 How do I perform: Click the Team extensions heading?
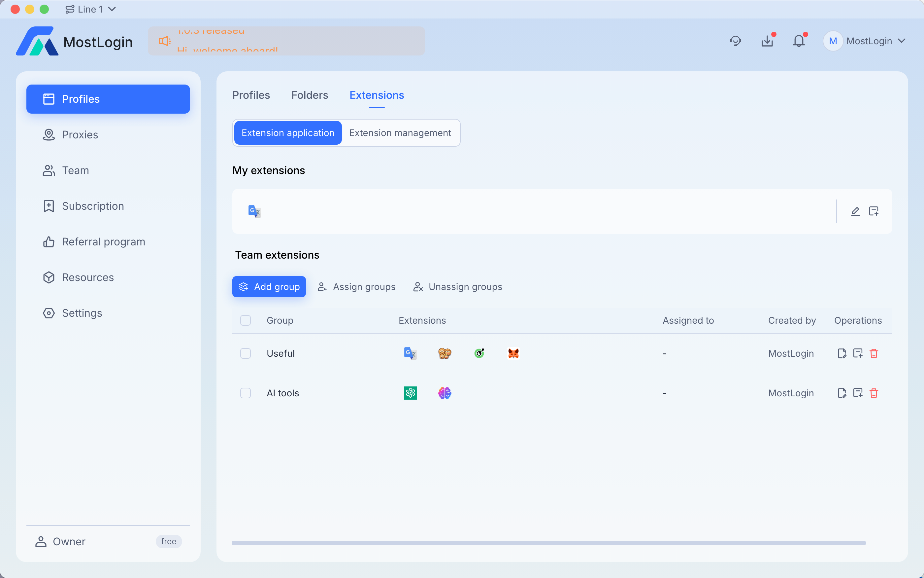click(x=277, y=255)
